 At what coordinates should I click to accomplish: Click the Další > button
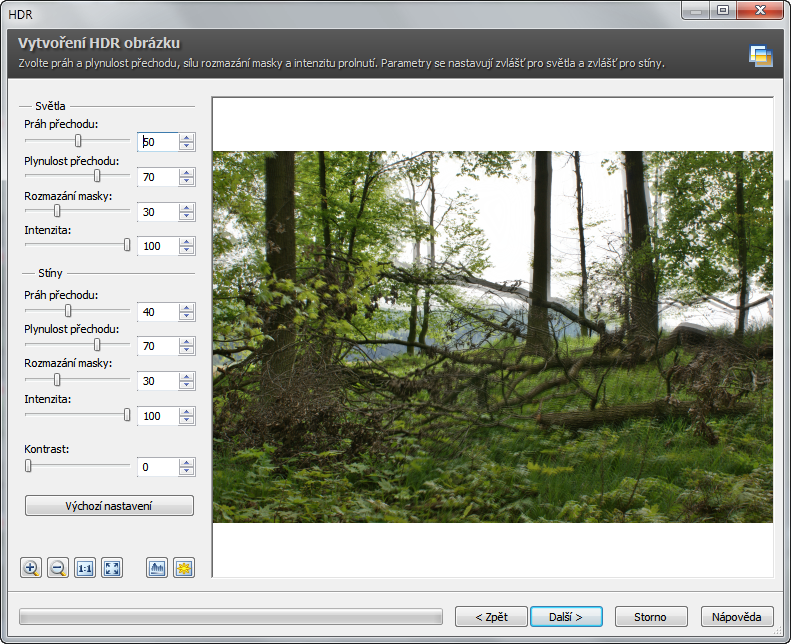tap(565, 616)
